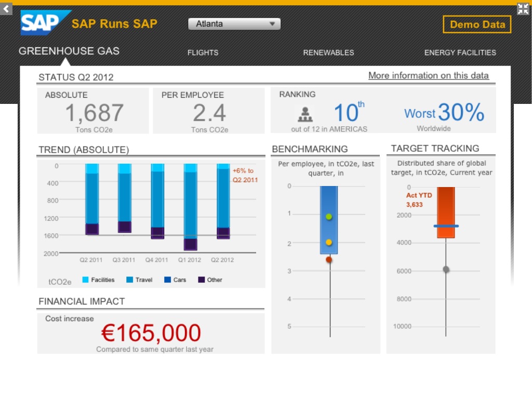Click the yellow benchmarking dot

click(329, 243)
